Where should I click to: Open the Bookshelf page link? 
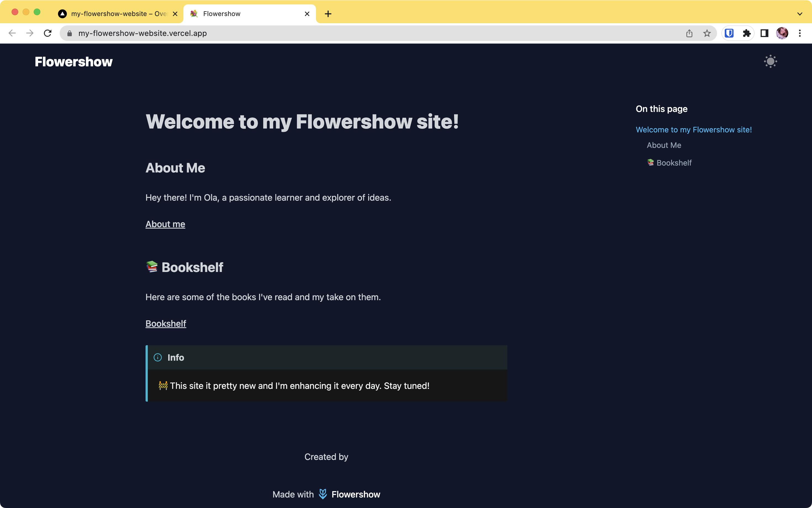coord(165,324)
